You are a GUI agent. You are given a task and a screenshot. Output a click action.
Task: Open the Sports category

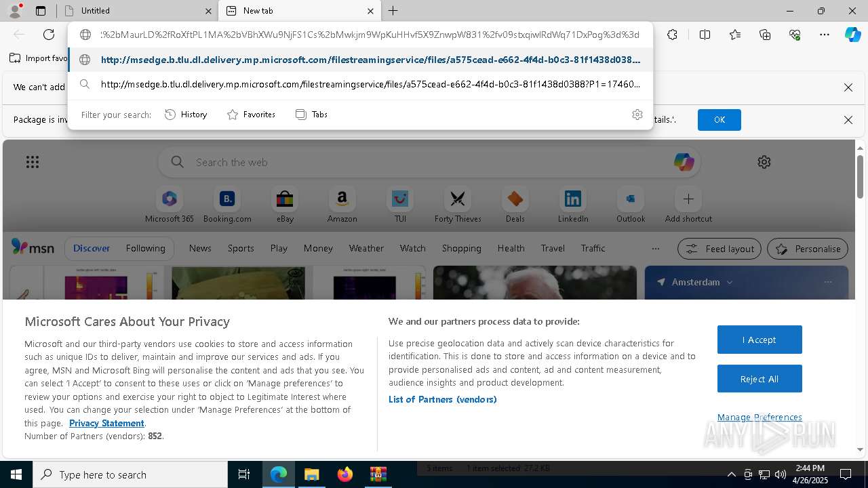241,248
